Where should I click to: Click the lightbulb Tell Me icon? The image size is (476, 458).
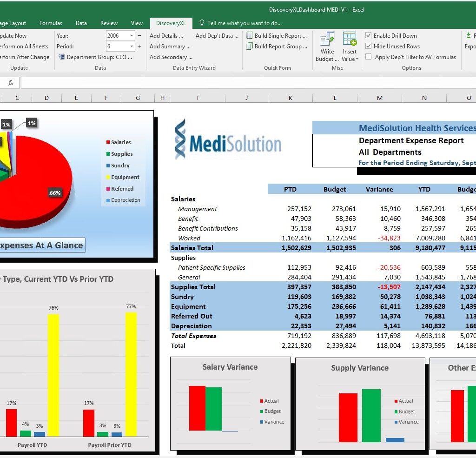202,23
